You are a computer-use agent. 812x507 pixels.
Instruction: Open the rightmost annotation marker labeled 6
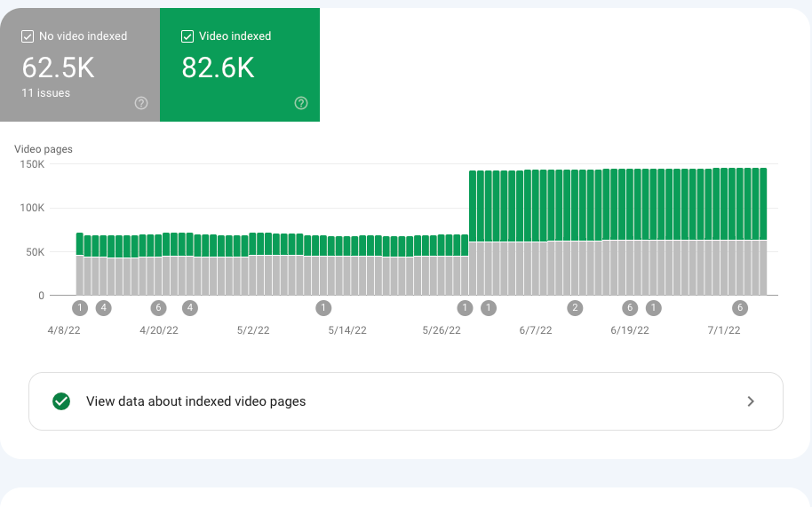point(740,308)
